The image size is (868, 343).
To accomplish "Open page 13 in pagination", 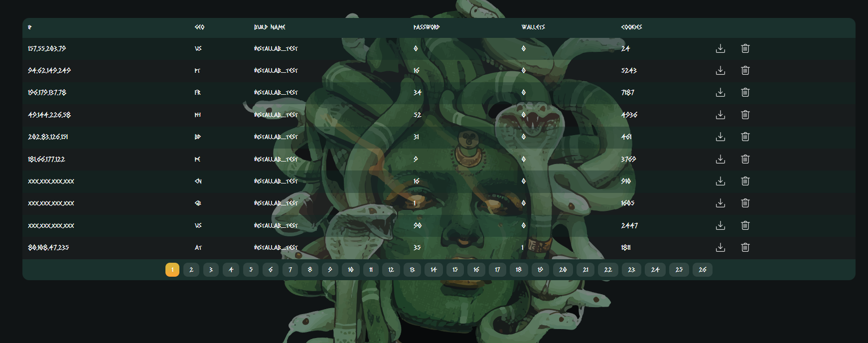I will 412,270.
